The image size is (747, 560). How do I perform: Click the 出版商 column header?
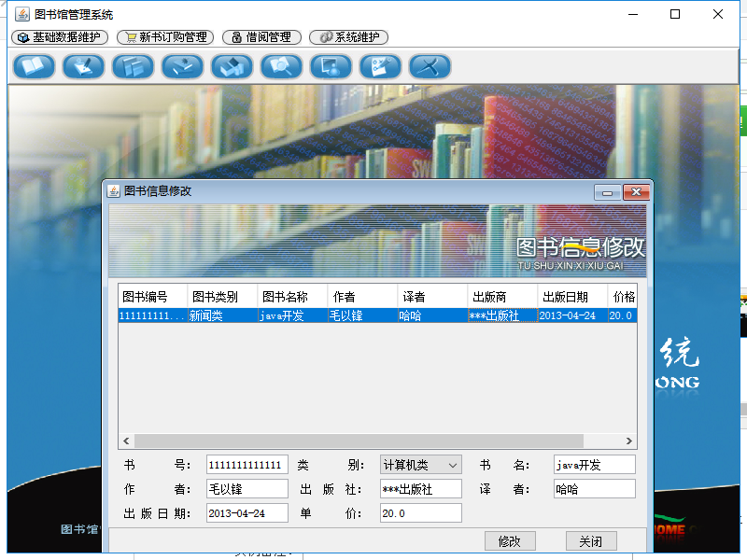coord(502,297)
